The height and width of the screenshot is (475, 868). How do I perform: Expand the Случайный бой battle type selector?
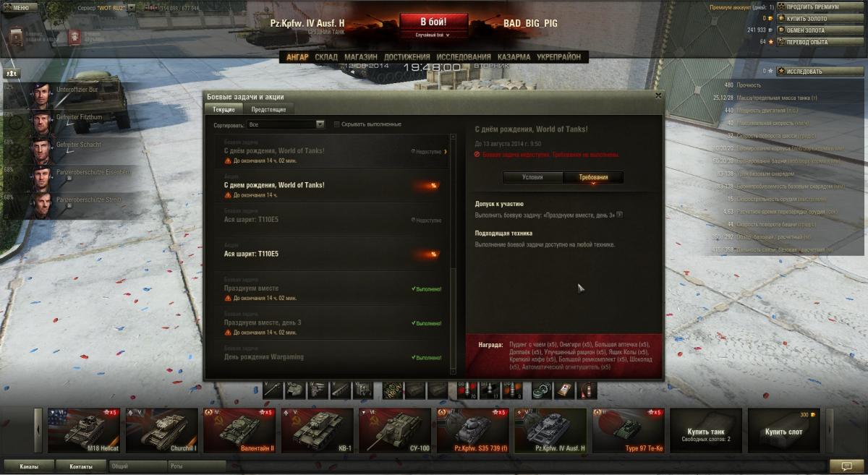(x=433, y=35)
